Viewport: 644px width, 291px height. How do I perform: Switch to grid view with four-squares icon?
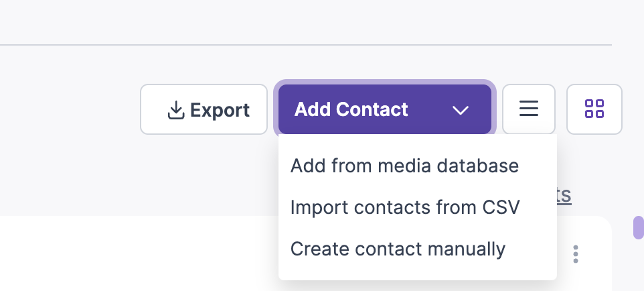tap(594, 109)
